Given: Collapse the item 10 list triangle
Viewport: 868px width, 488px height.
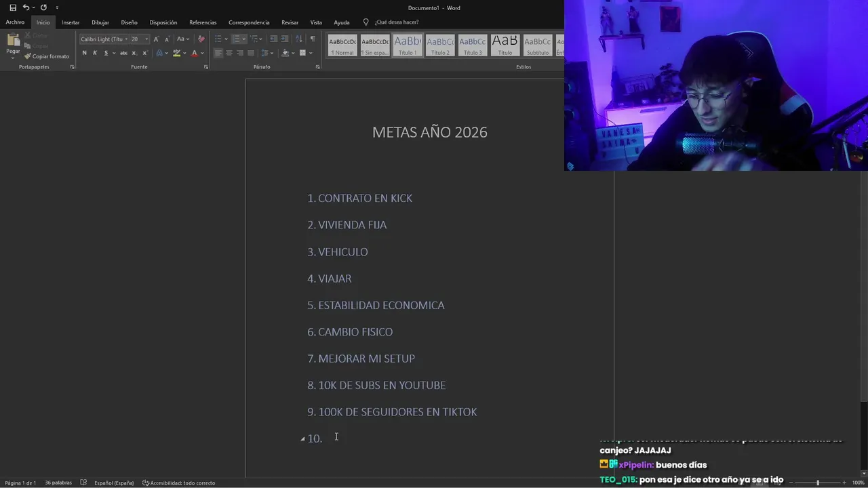Looking at the screenshot, I should point(302,439).
